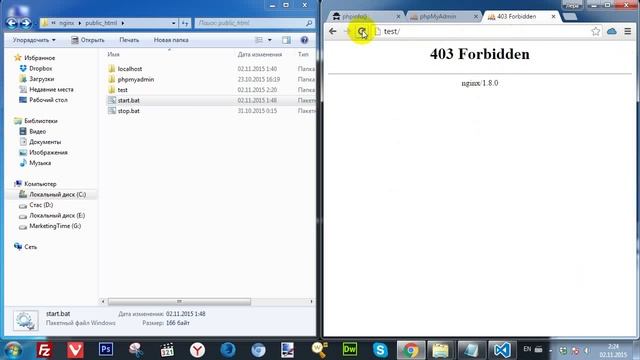Open Избранное in the navigation pane
This screenshot has height=360, width=640.
click(39, 58)
